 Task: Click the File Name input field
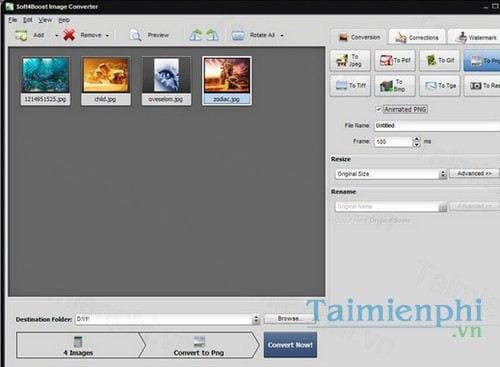(437, 126)
